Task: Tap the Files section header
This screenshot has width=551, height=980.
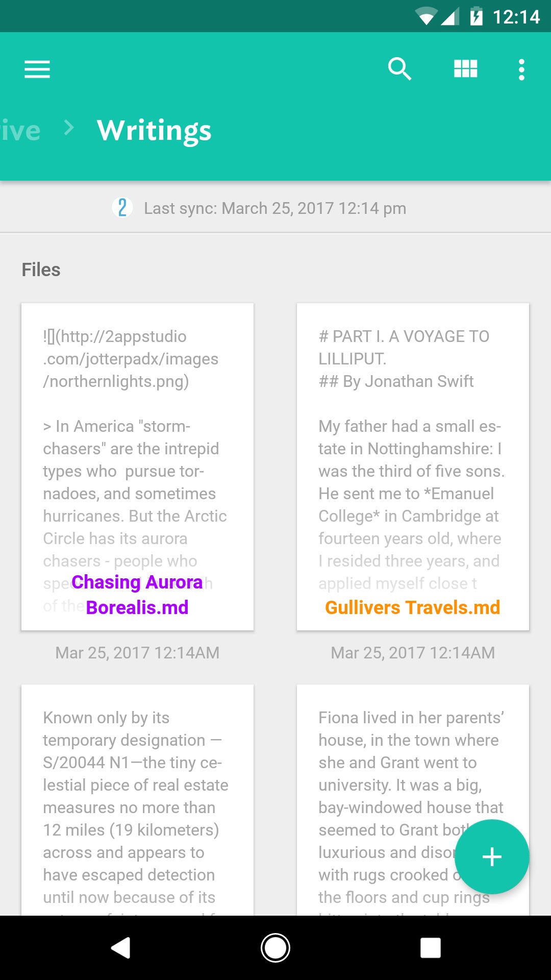Action: click(41, 269)
